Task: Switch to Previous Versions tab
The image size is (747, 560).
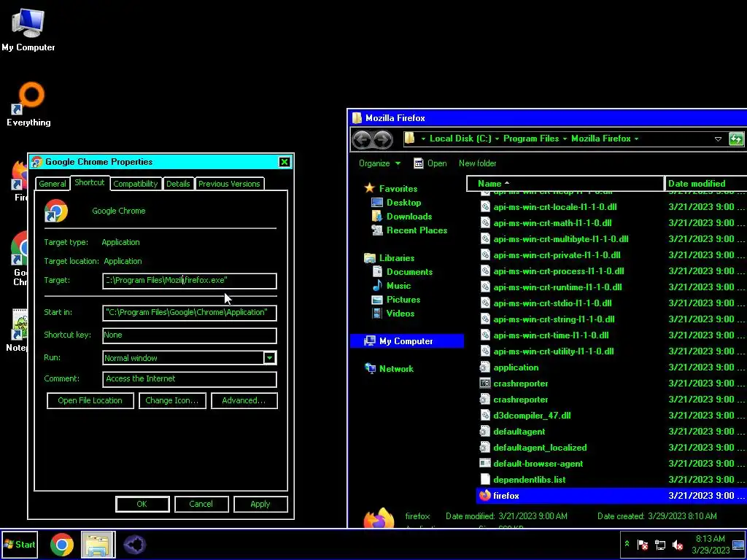Action: coord(229,184)
